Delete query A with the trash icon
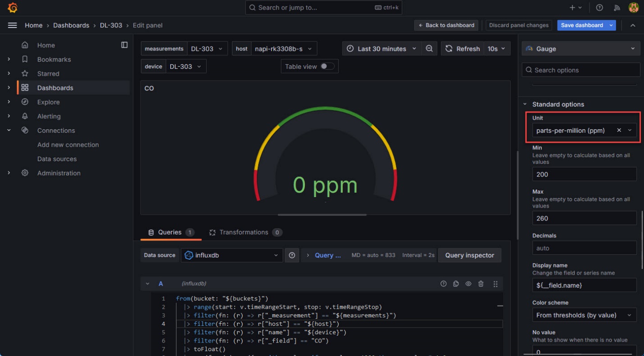644x356 pixels. [481, 284]
